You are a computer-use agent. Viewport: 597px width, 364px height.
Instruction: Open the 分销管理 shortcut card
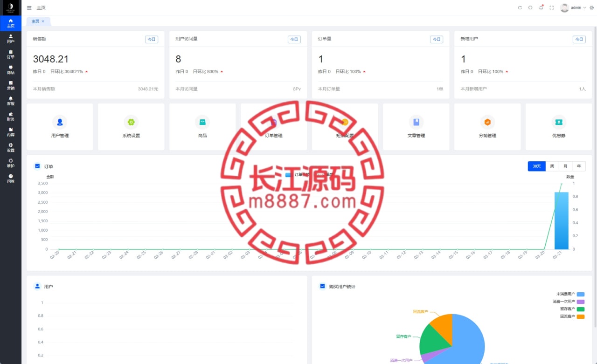(487, 127)
